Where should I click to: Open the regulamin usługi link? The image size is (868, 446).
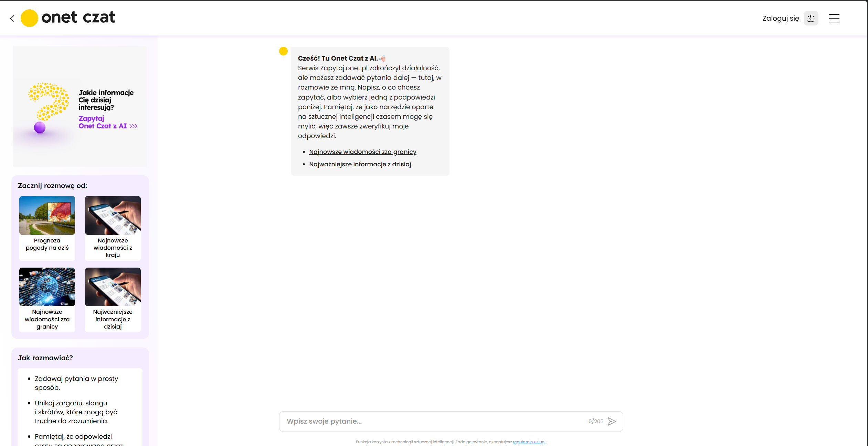point(529,442)
